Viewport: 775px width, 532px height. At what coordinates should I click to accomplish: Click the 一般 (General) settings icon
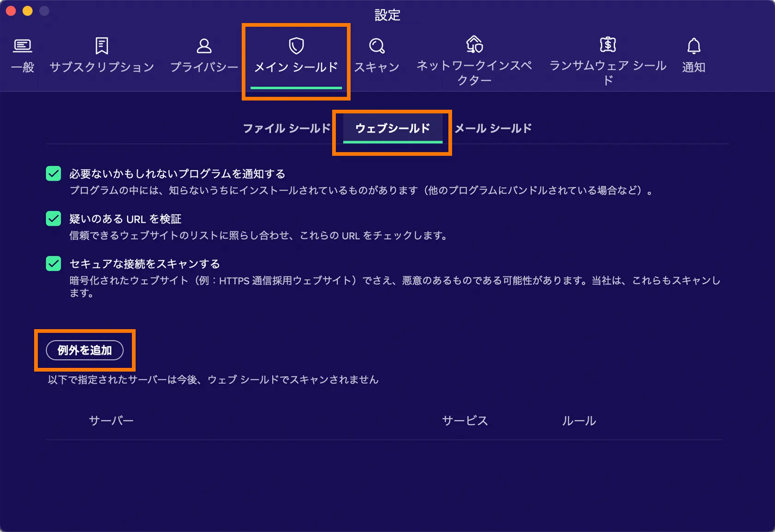[22, 46]
